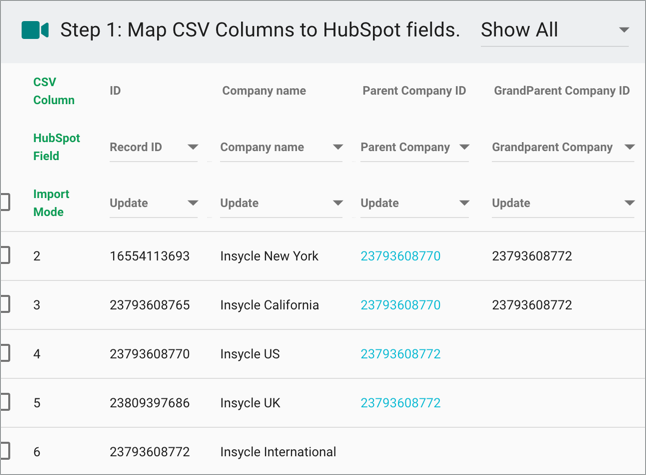Click the Insycle California company name
Screen dimensions: 646x475
269,305
